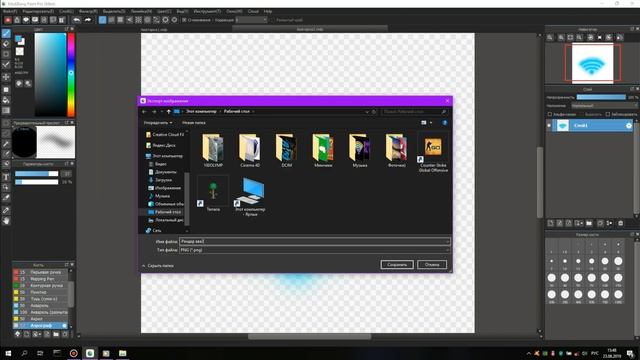Select the Eraser tool
The height and width of the screenshot is (360, 640).
(x=6, y=44)
